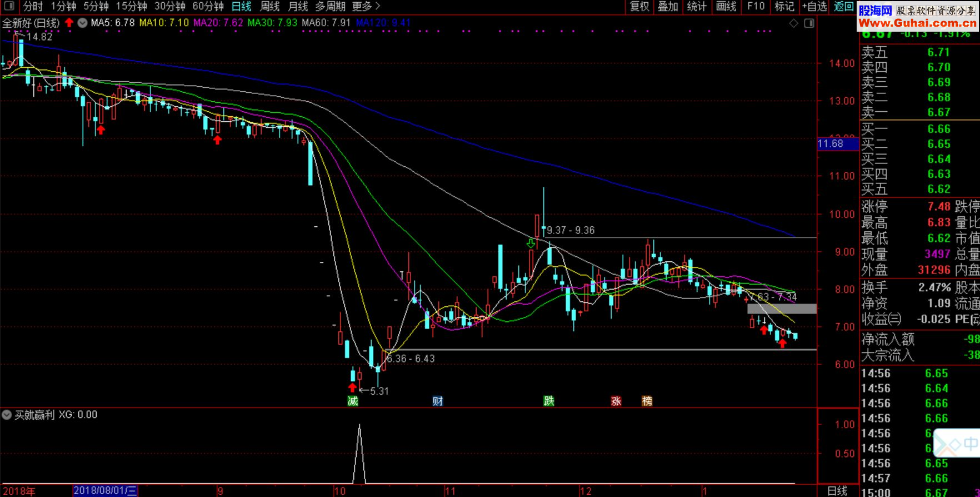Click the 返回 back button
The image size is (980, 497).
pos(844,7)
